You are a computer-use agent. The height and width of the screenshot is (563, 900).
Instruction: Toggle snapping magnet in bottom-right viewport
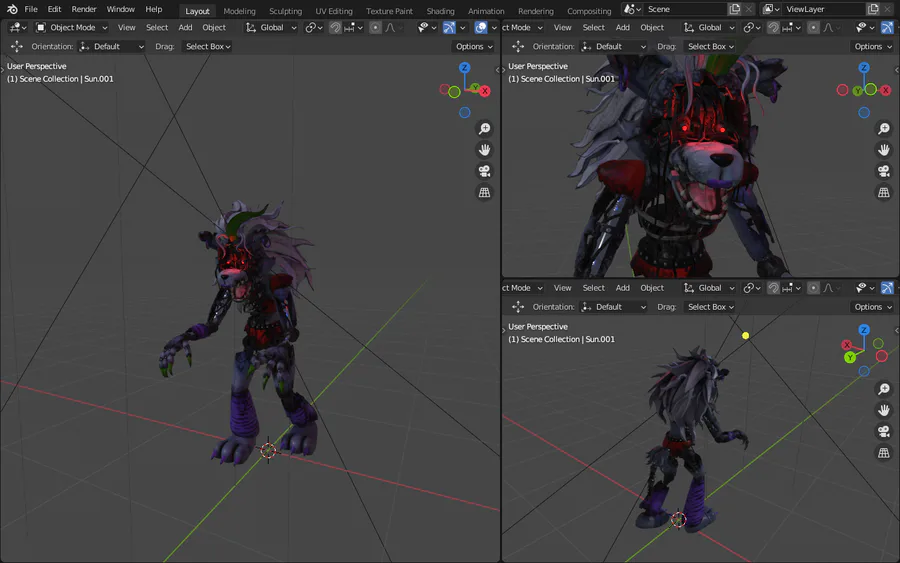click(x=773, y=288)
